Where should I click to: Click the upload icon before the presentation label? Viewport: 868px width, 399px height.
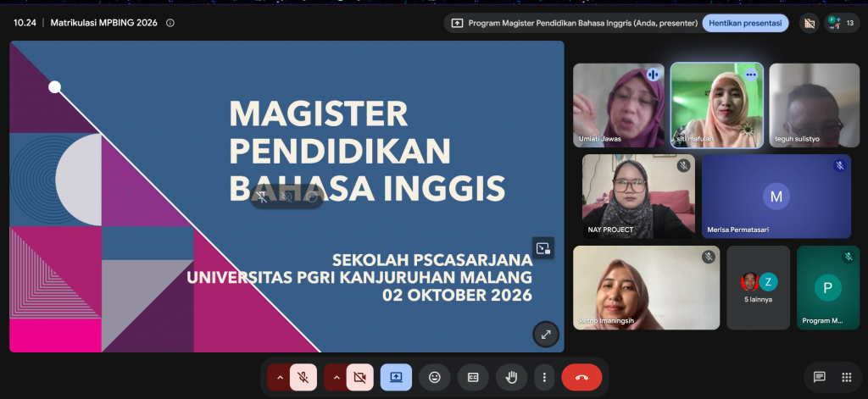tap(457, 23)
